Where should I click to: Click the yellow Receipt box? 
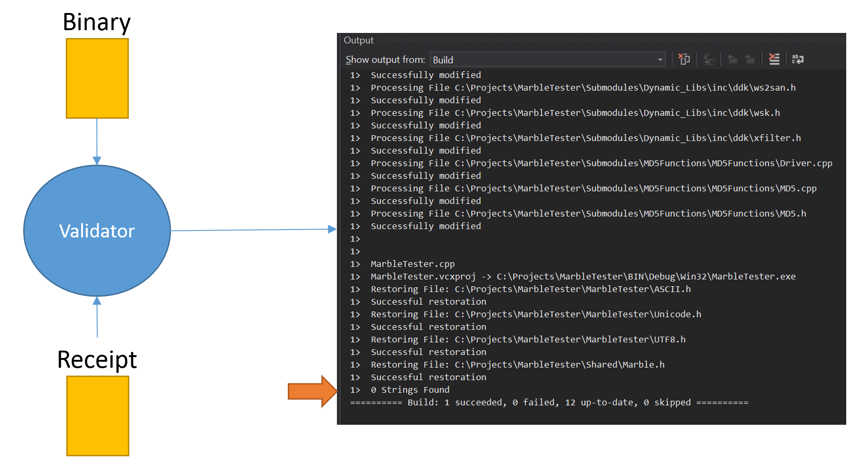(98, 416)
